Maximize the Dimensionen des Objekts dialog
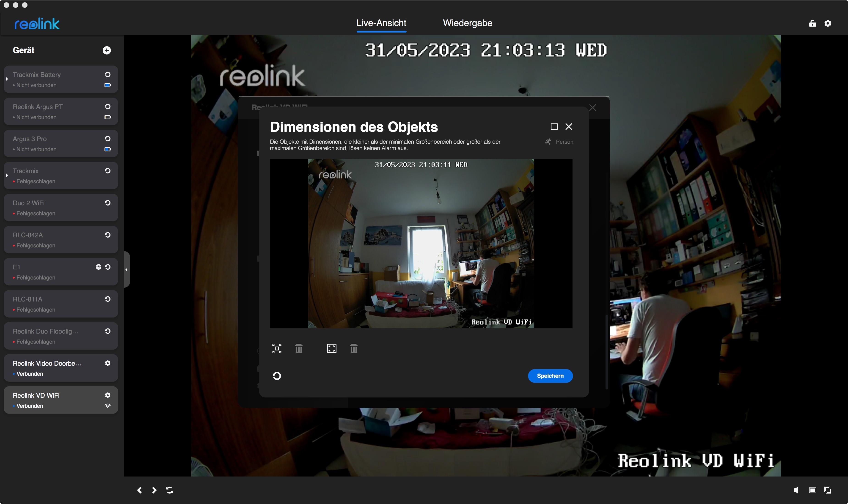Image resolution: width=848 pixels, height=504 pixels. click(554, 127)
